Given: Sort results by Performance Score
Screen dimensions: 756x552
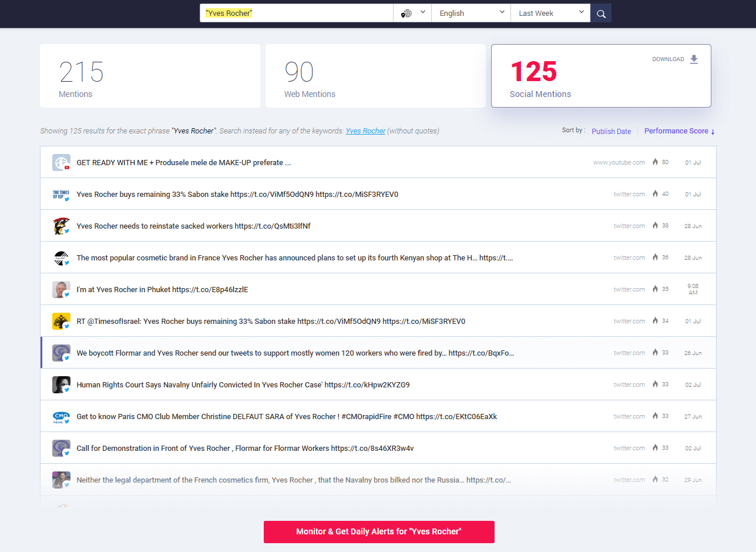Looking at the screenshot, I should [x=675, y=131].
